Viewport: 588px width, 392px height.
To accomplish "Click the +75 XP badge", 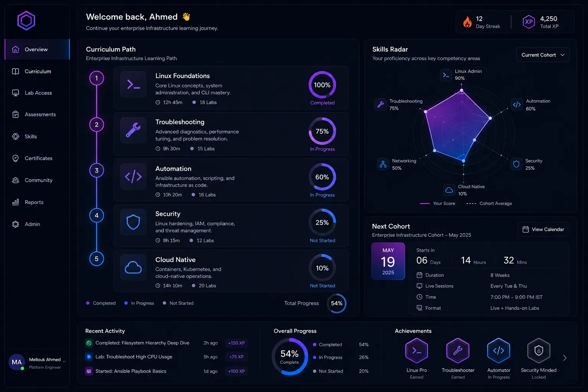I will tap(237, 357).
